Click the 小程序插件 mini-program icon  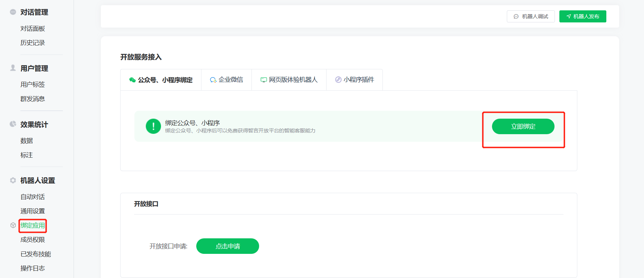click(338, 80)
